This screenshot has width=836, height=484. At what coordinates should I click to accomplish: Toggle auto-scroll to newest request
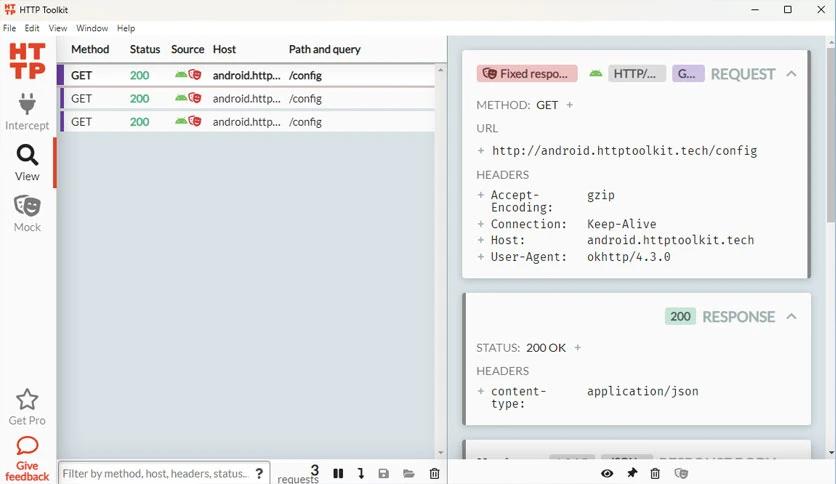[x=361, y=473]
